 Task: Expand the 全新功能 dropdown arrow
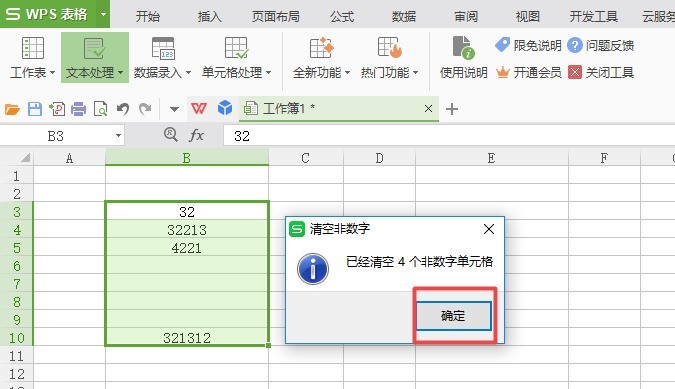[x=347, y=73]
